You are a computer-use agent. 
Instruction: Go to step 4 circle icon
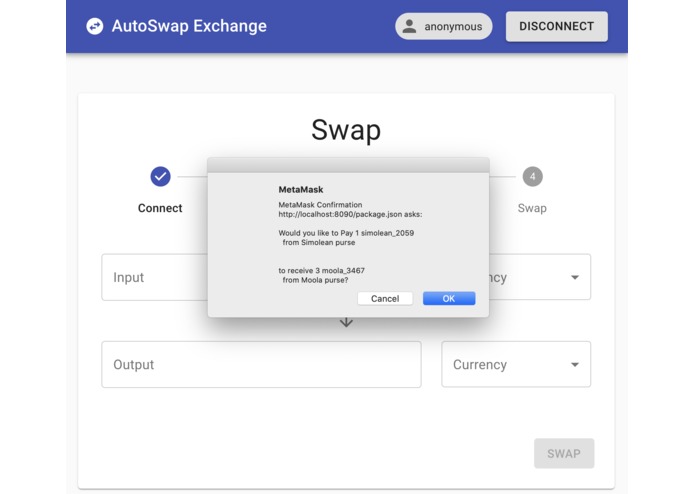(532, 176)
